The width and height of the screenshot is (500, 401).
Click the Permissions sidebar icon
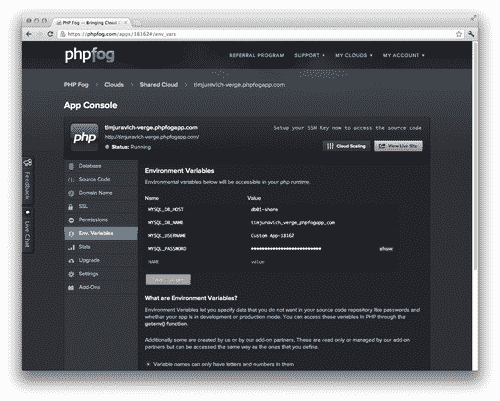tap(71, 220)
